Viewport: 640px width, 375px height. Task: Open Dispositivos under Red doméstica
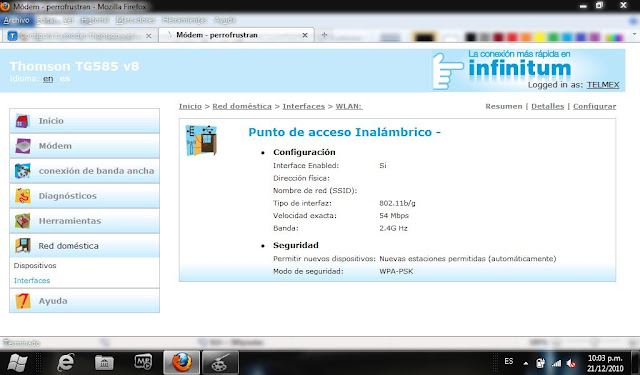[x=35, y=266]
